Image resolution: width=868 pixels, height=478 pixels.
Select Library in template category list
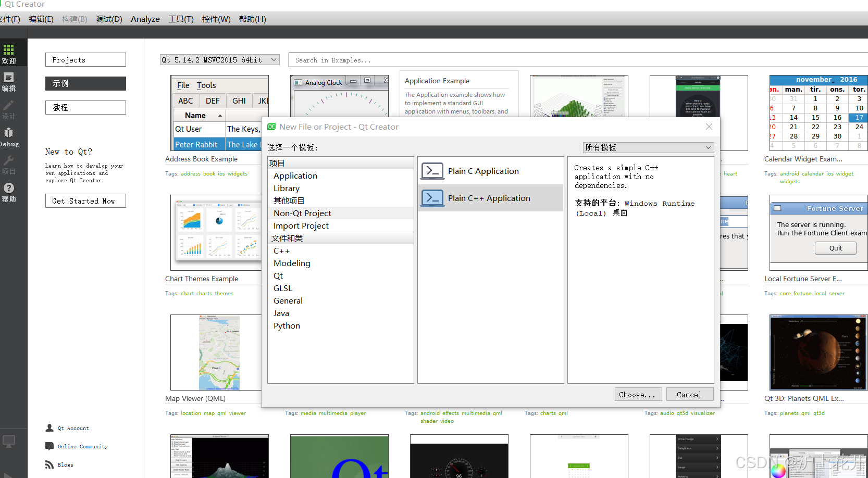pyautogui.click(x=341, y=188)
